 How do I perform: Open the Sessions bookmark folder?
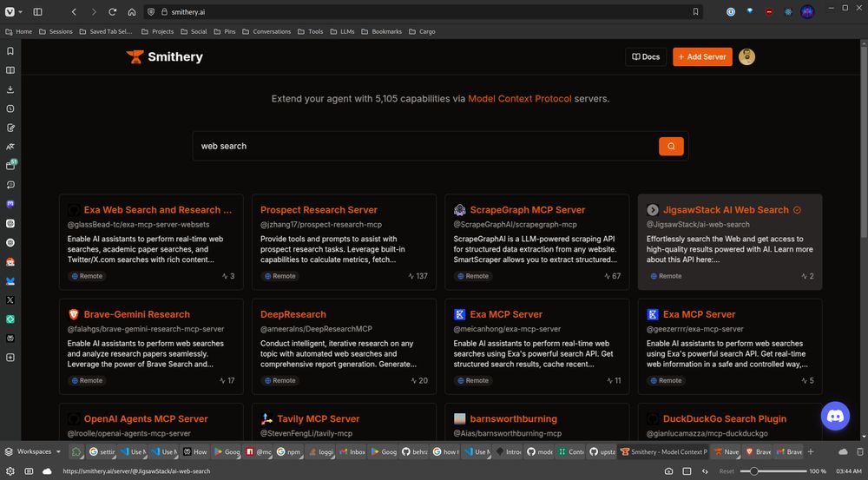click(56, 31)
